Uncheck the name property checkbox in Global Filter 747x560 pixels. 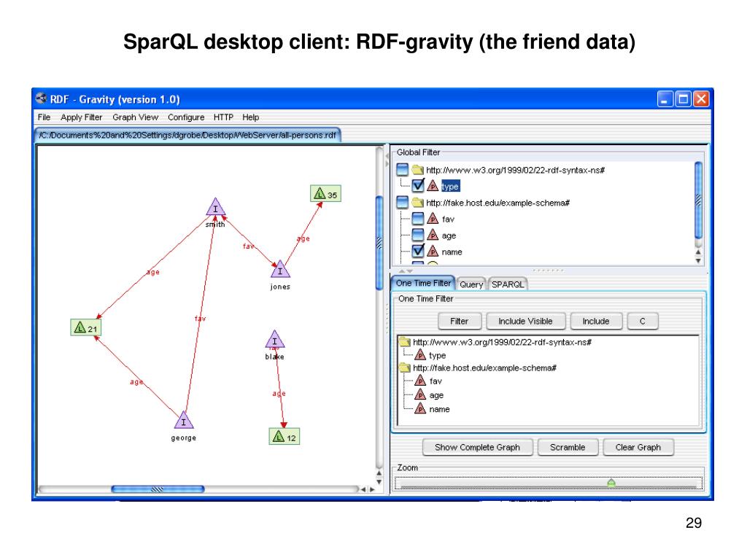418,251
